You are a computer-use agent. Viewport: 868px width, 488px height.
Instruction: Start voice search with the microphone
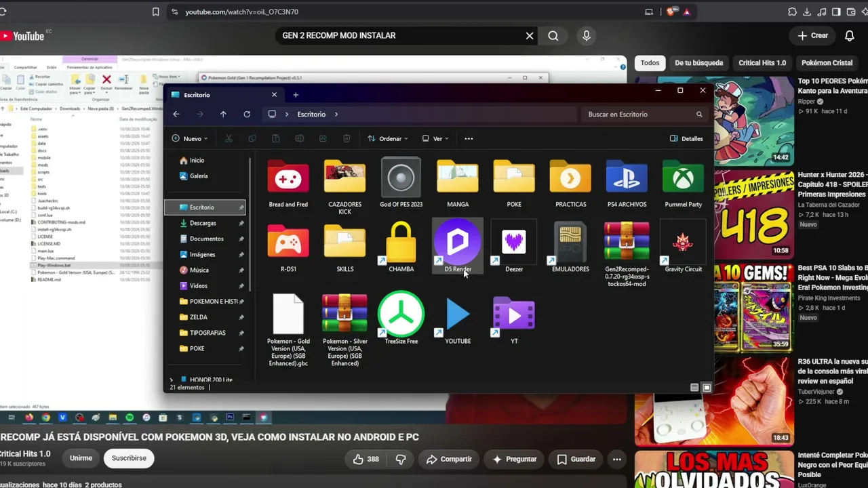tap(587, 36)
